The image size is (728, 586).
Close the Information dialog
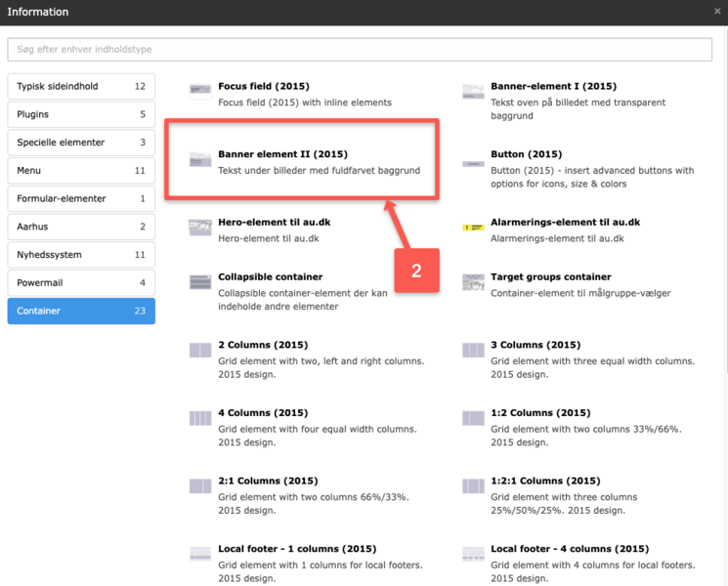click(718, 12)
